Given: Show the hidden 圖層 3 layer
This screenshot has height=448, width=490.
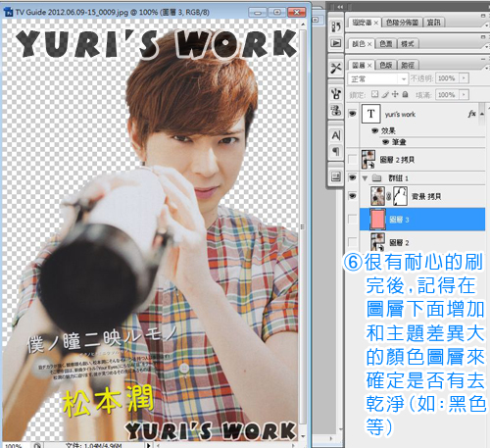Looking at the screenshot, I should [352, 219].
